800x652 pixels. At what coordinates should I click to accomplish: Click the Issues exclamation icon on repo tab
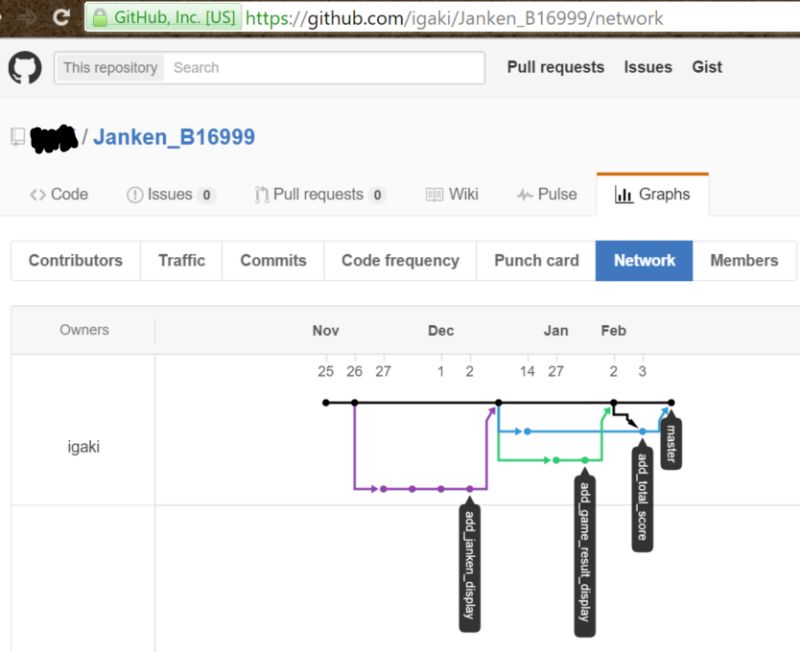[133, 195]
